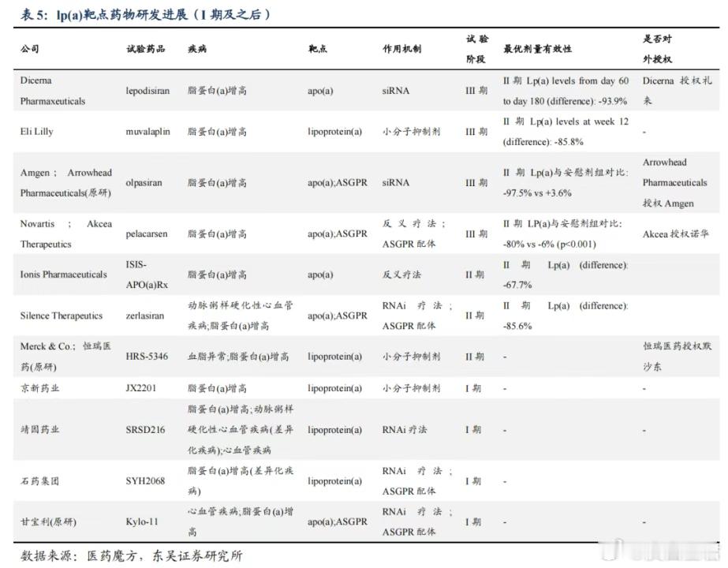Select the '靖因药业' company cell
The height and width of the screenshot is (568, 728).
point(39,429)
